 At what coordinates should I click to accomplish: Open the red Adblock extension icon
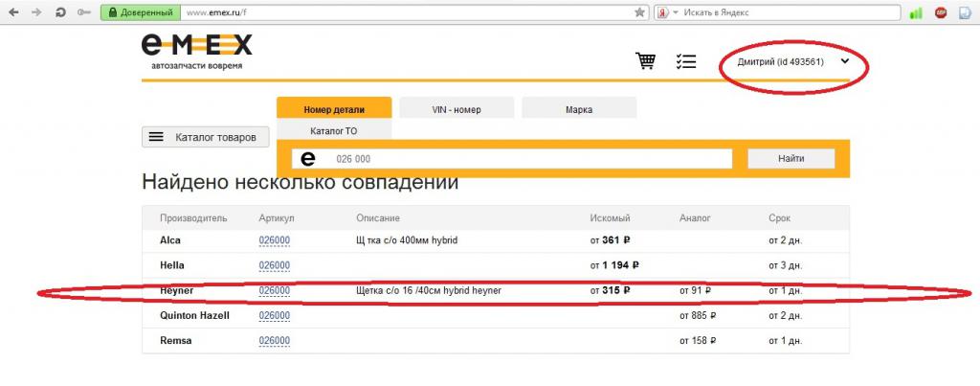click(941, 12)
